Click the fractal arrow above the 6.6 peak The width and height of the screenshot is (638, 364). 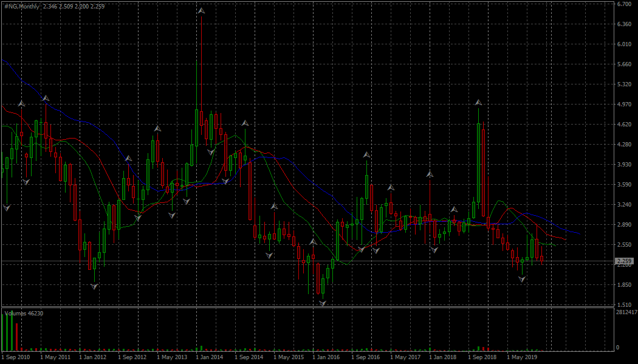click(201, 11)
